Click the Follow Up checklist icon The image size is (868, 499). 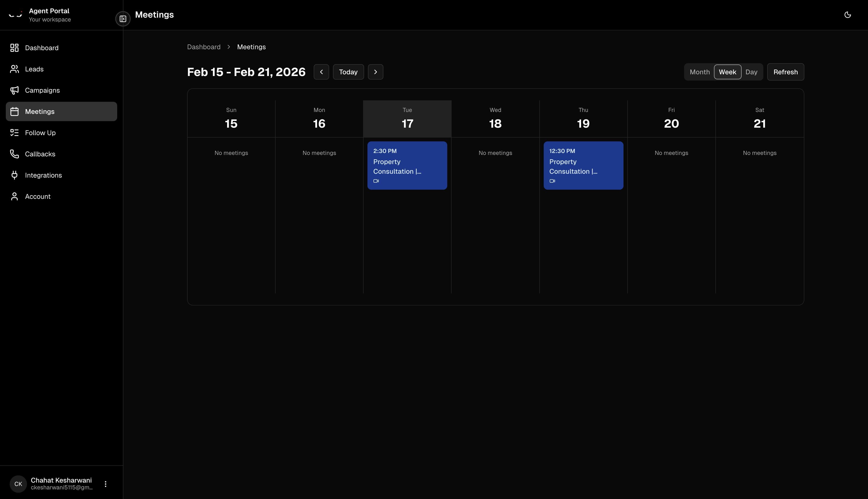pos(14,133)
